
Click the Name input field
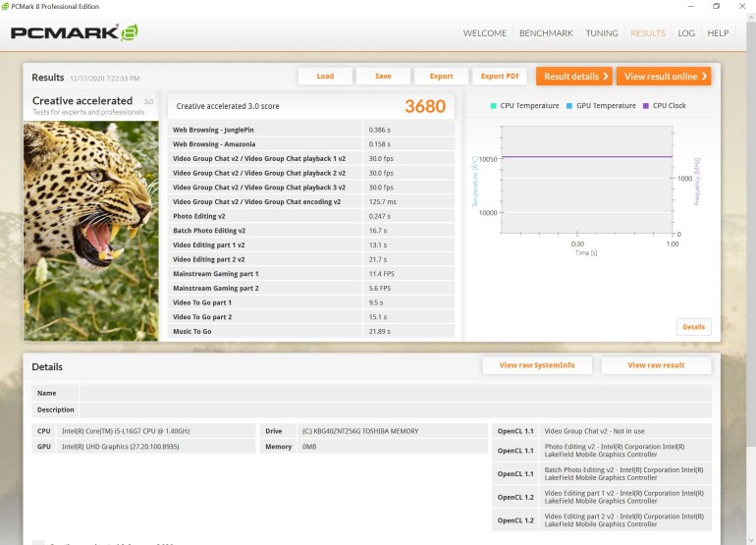(x=396, y=393)
